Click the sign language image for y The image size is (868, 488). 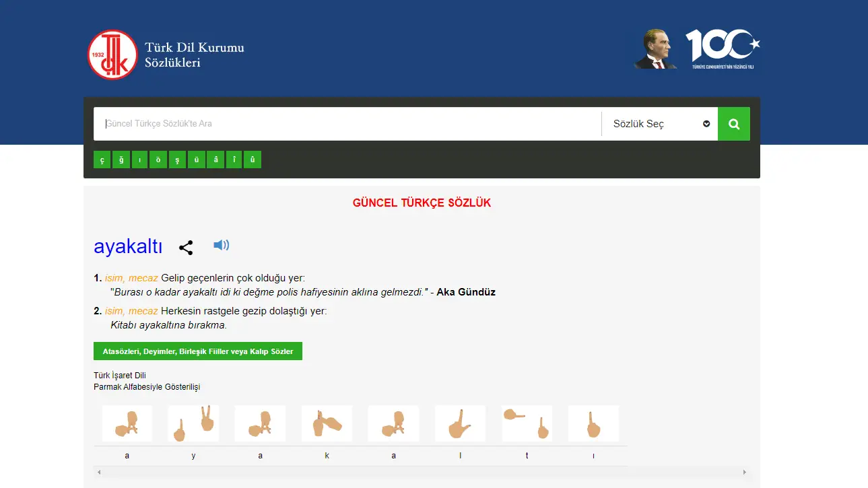point(193,423)
